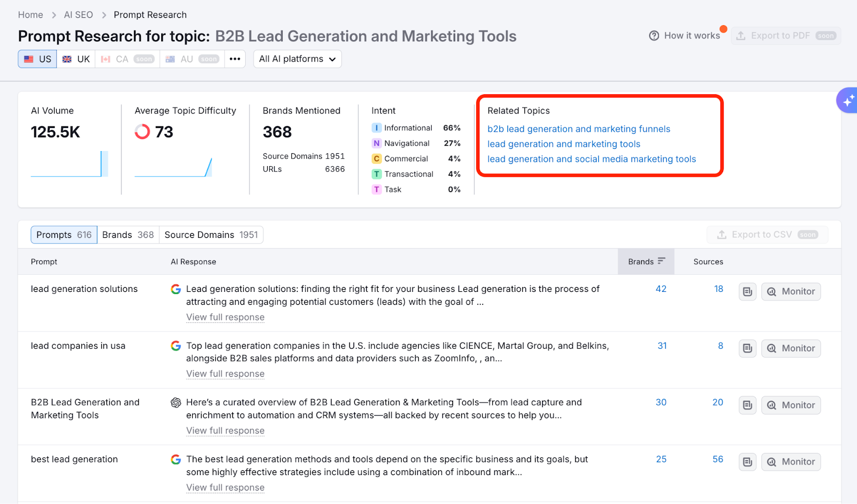Click brands count 42 for lead generation solutions
857x504 pixels.
tap(661, 289)
